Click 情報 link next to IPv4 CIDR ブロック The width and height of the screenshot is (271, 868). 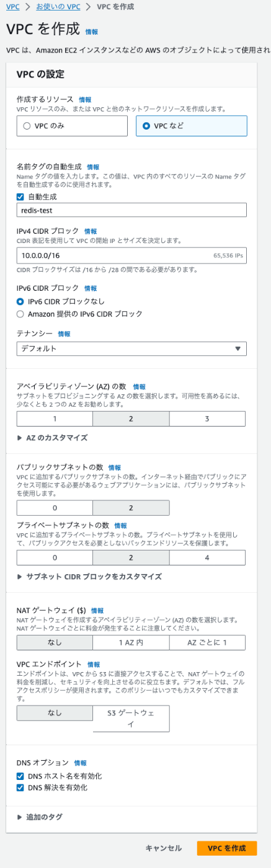(91, 231)
